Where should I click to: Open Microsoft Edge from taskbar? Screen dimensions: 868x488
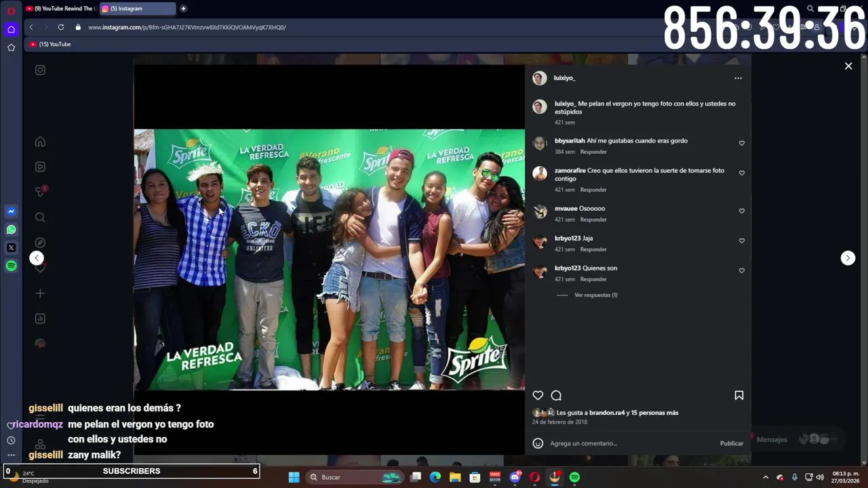click(435, 477)
